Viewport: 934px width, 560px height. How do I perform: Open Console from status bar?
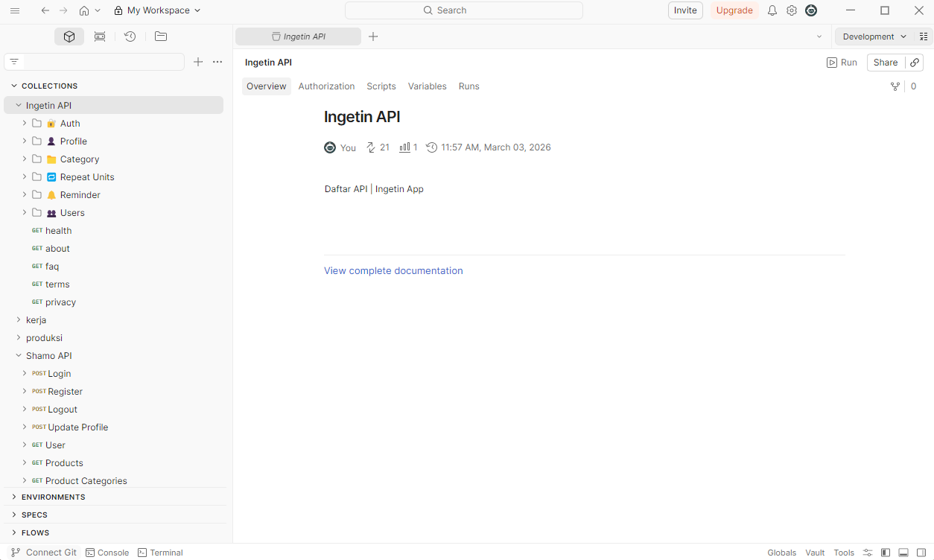tap(107, 553)
